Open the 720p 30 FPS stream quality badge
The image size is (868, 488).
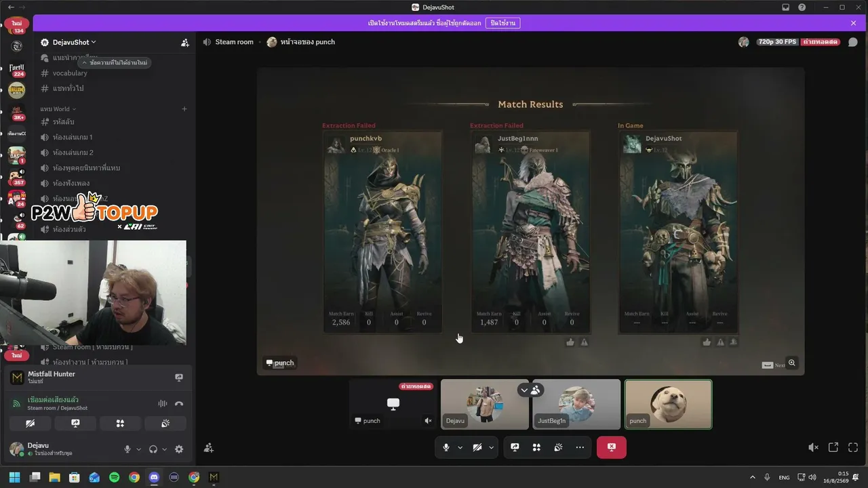coord(777,42)
